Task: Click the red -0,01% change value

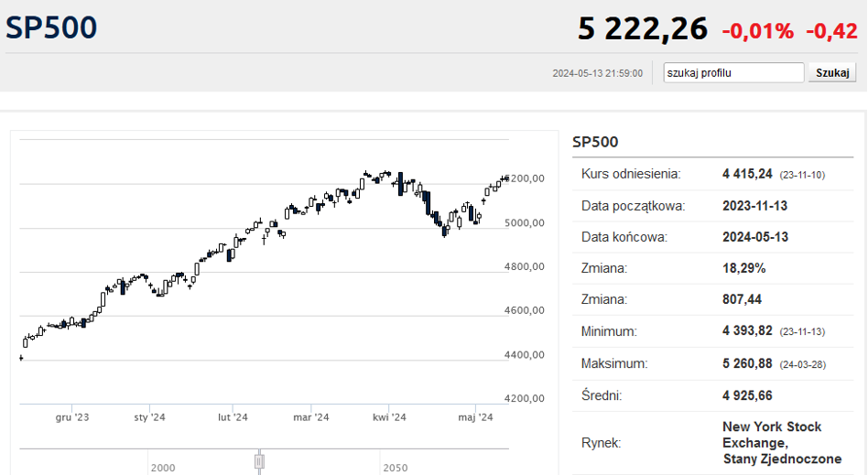Action: [x=757, y=31]
